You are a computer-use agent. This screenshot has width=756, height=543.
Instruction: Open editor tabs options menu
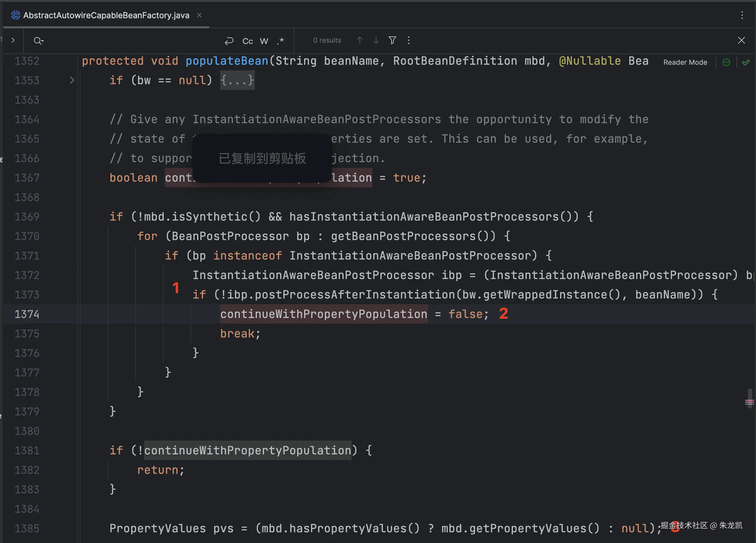[742, 15]
